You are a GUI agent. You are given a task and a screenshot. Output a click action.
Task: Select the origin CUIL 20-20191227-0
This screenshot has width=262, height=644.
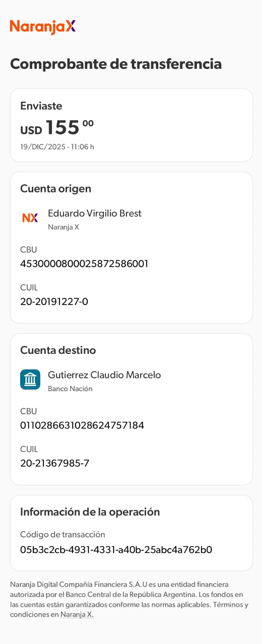(54, 301)
